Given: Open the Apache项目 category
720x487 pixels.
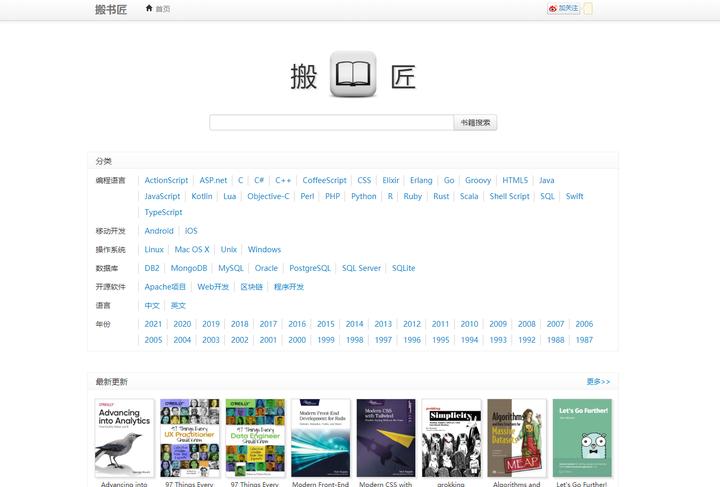Looking at the screenshot, I should (x=165, y=287).
